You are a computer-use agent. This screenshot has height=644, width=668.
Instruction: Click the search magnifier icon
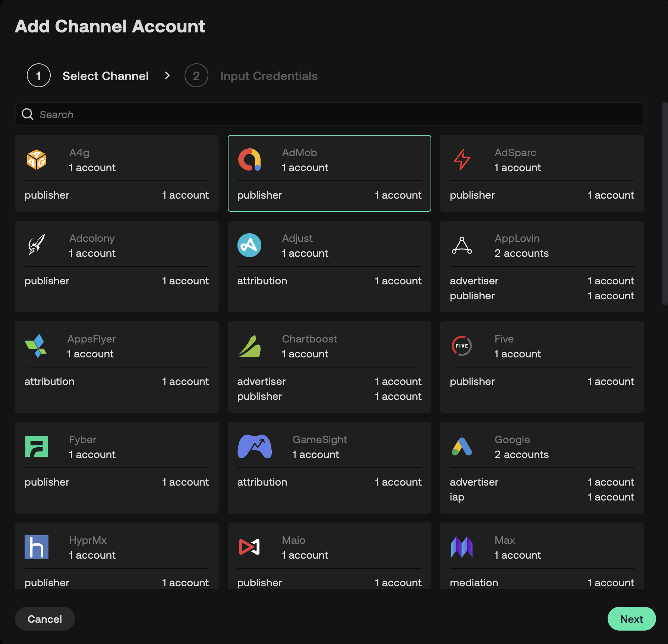pos(28,114)
